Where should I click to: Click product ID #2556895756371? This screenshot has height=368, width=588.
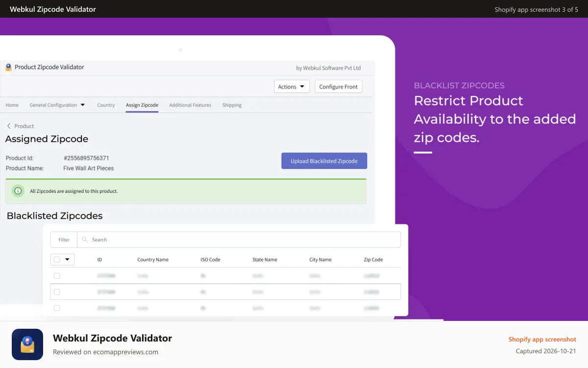(86, 158)
